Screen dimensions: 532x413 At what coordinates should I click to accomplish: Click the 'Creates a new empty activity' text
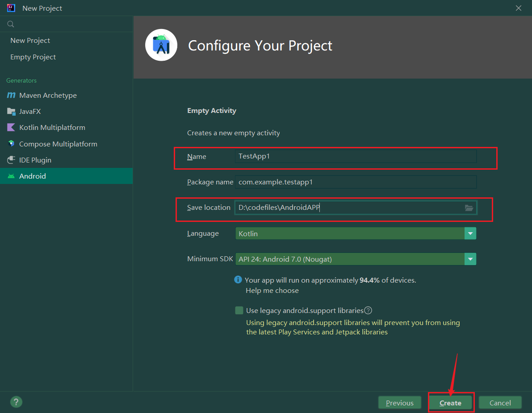click(234, 133)
